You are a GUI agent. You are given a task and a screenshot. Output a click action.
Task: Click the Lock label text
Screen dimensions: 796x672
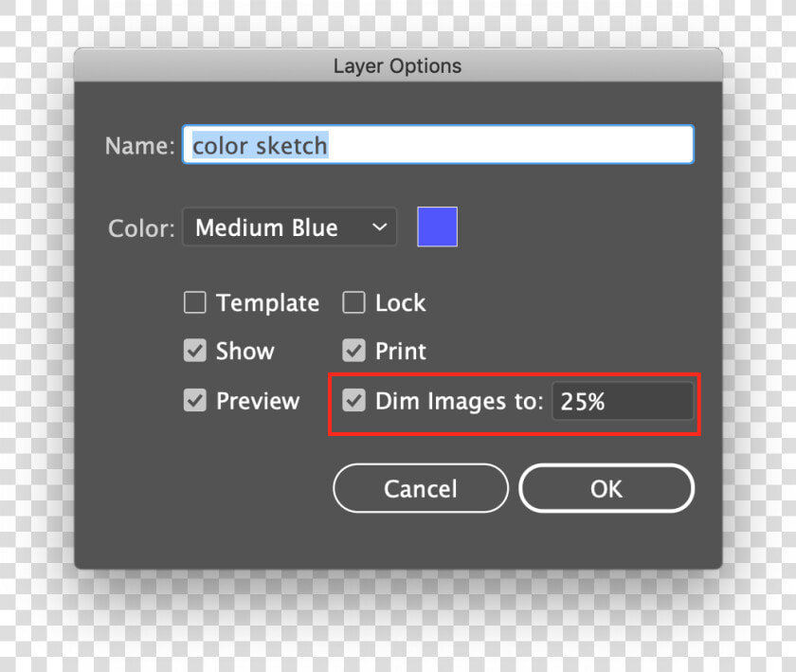coord(401,303)
